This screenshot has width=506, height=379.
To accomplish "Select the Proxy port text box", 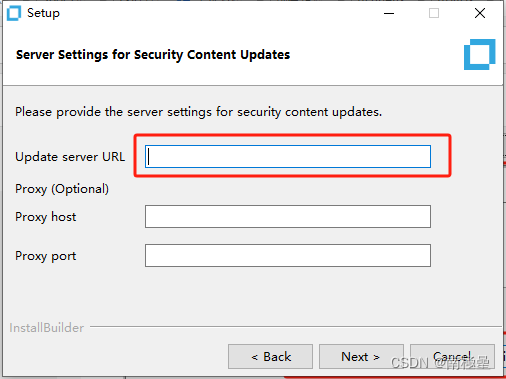I will coord(288,256).
